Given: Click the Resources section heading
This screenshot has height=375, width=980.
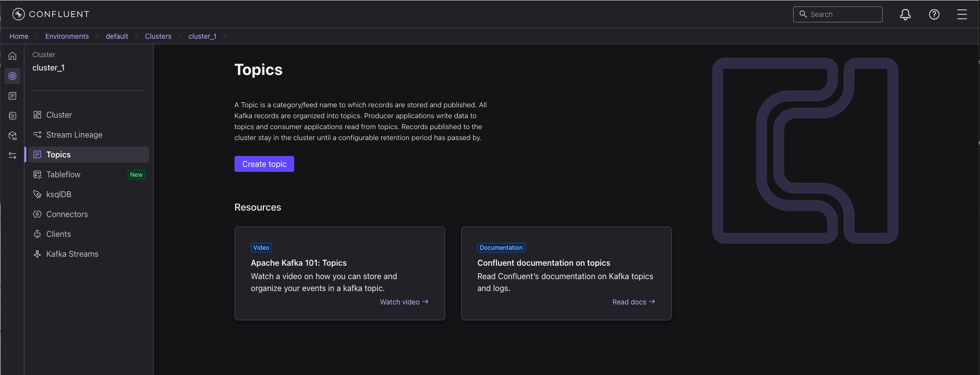Looking at the screenshot, I should (x=258, y=207).
